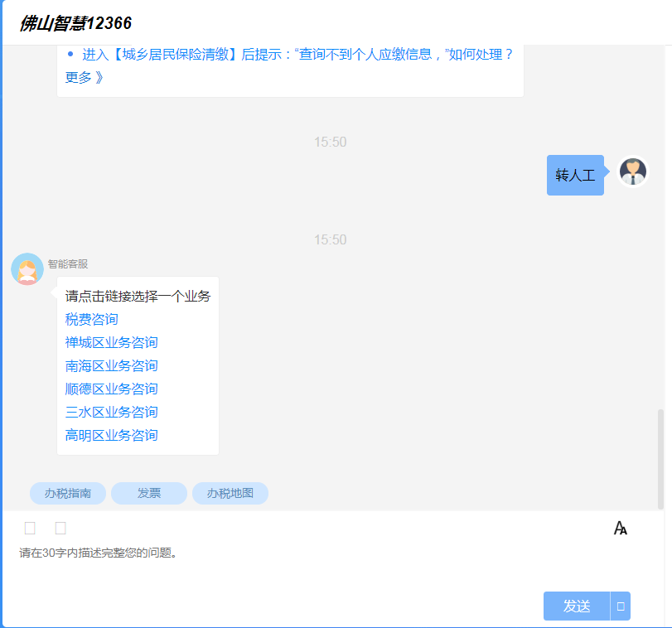
Task: Choose 南海区业务咨询 link
Action: 111,365
